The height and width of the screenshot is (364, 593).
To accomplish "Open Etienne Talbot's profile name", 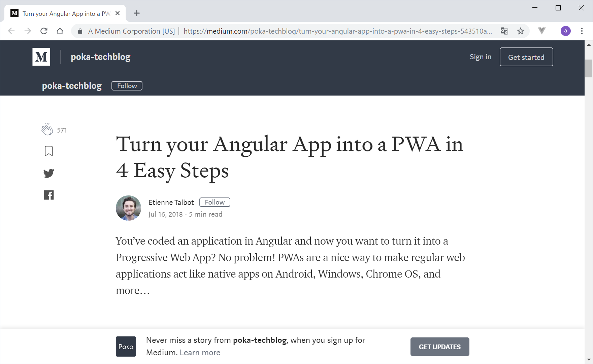I will pyautogui.click(x=171, y=202).
